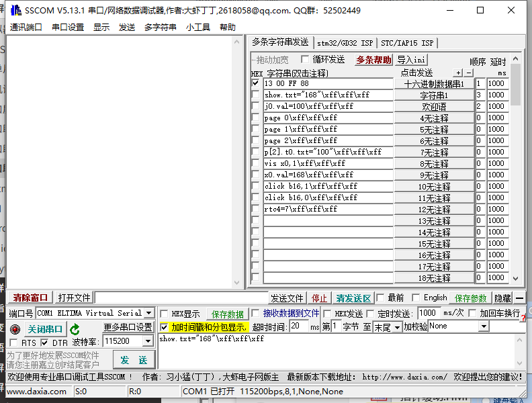
Task: Toggle the 最前 always-on-top checkbox
Action: (x=380, y=298)
